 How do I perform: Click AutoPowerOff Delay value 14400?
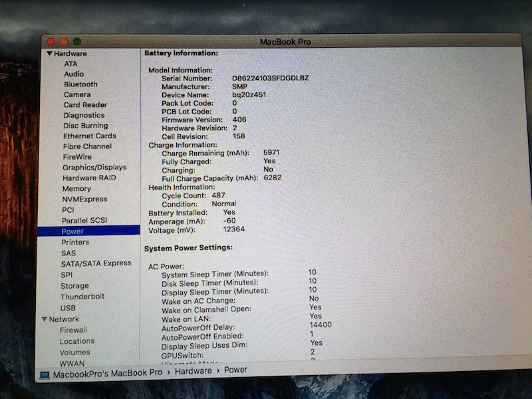321,325
